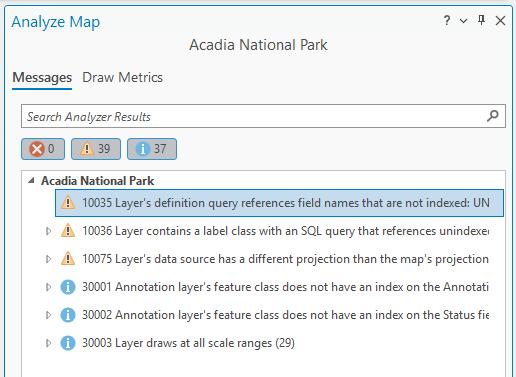This screenshot has height=377, width=516.
Task: Select the 30002 Status field index row
Action: 285,315
